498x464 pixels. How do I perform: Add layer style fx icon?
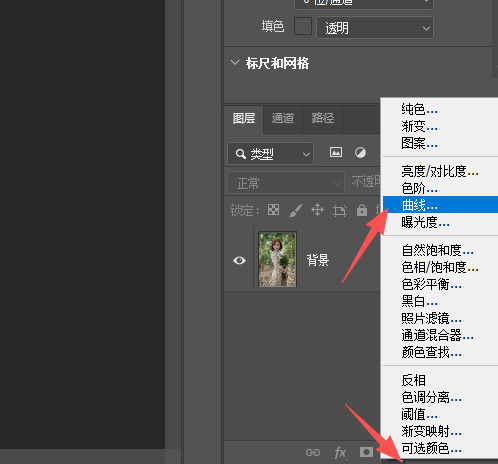(x=340, y=453)
